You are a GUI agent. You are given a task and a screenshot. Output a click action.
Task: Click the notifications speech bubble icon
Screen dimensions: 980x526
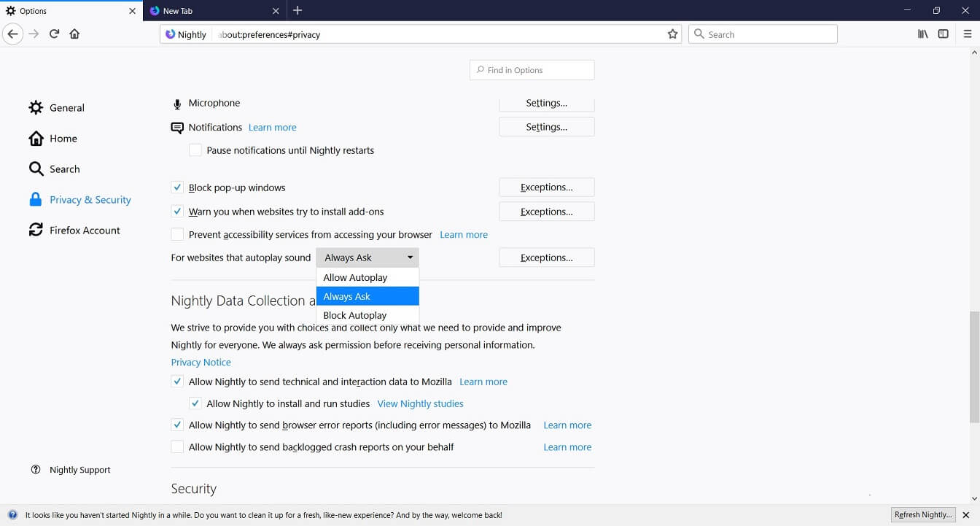pyautogui.click(x=177, y=128)
